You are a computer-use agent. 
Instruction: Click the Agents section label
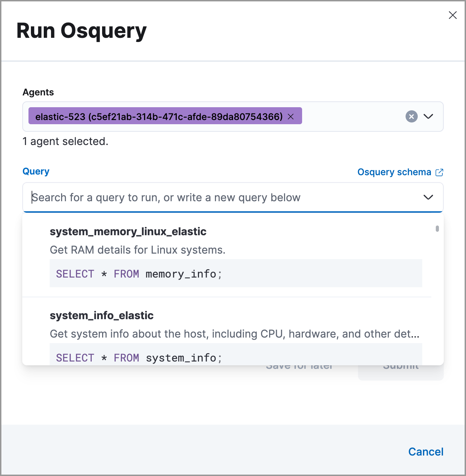[x=38, y=92]
